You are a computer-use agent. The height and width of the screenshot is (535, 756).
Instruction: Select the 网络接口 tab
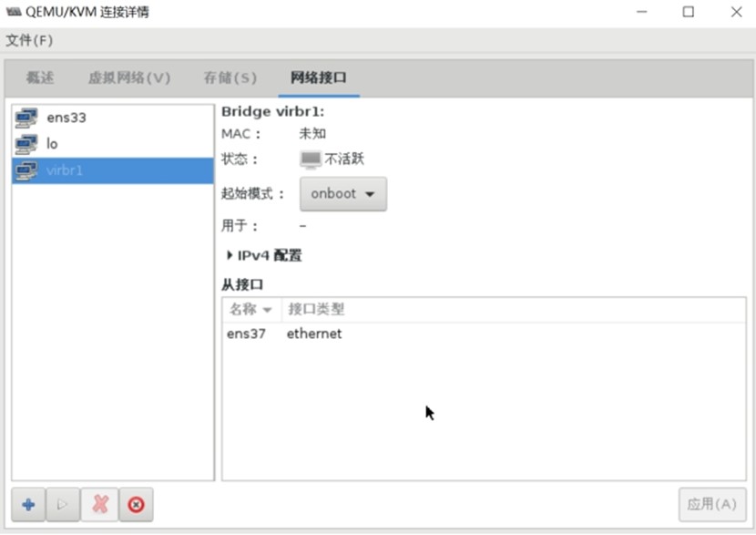click(318, 78)
